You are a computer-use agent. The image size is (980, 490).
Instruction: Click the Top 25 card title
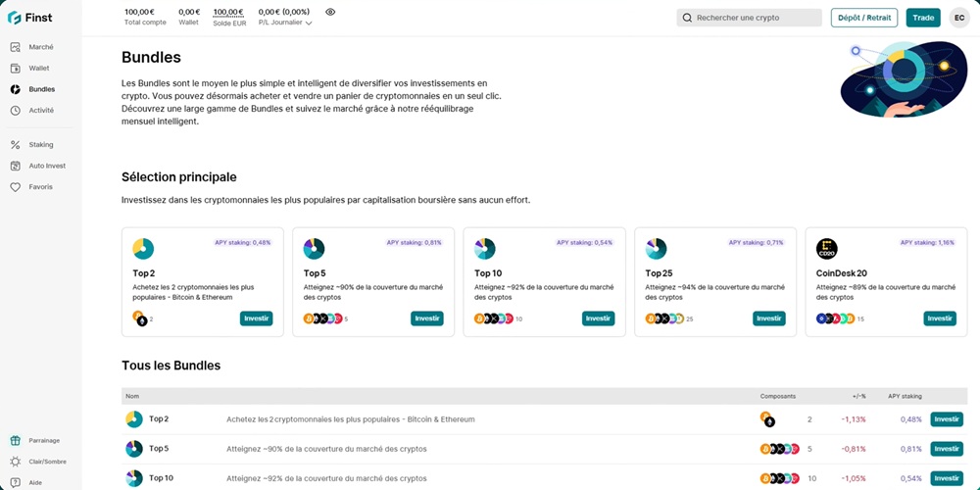pyautogui.click(x=659, y=273)
